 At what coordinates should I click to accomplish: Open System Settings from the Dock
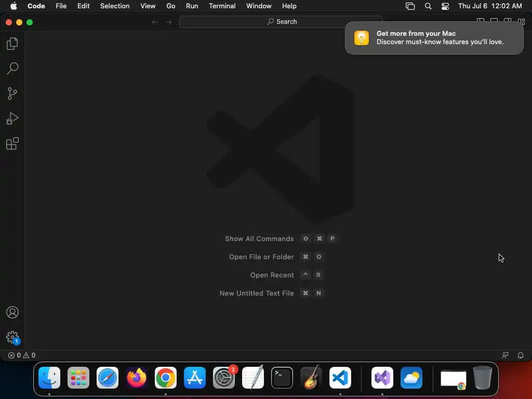click(x=224, y=378)
